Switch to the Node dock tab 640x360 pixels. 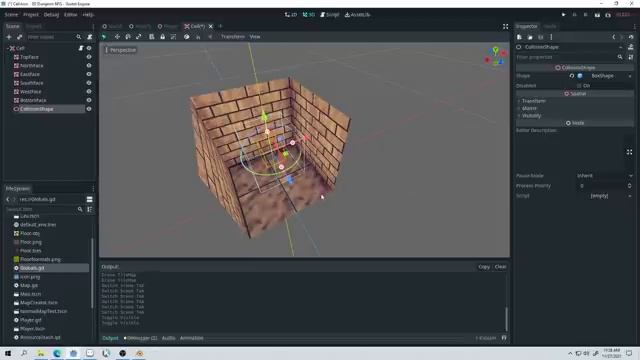pyautogui.click(x=550, y=26)
